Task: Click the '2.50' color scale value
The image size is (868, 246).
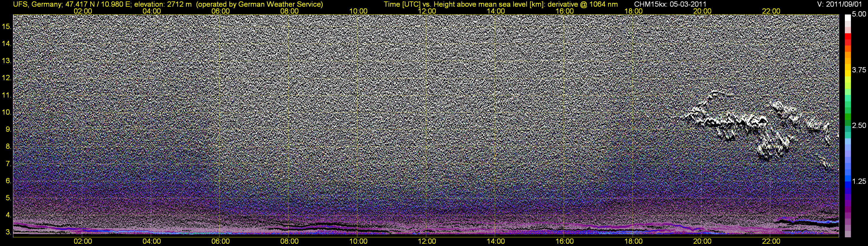Action: pyautogui.click(x=859, y=126)
